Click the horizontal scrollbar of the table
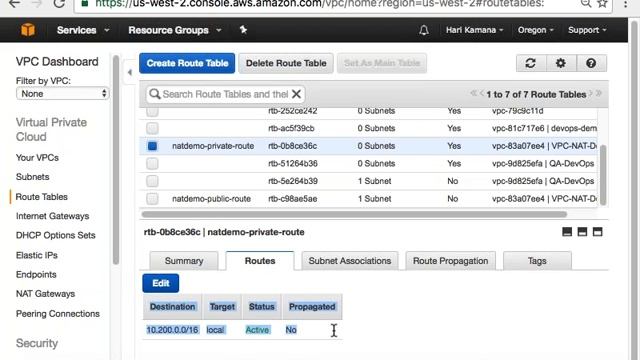 click(354, 214)
